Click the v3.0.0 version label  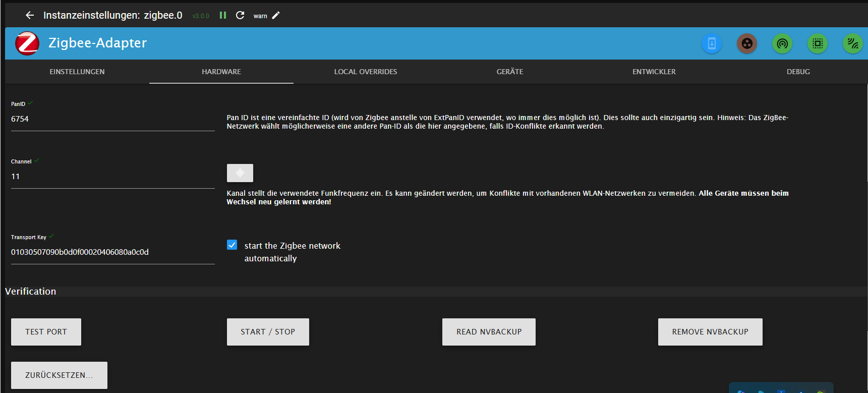tap(201, 16)
